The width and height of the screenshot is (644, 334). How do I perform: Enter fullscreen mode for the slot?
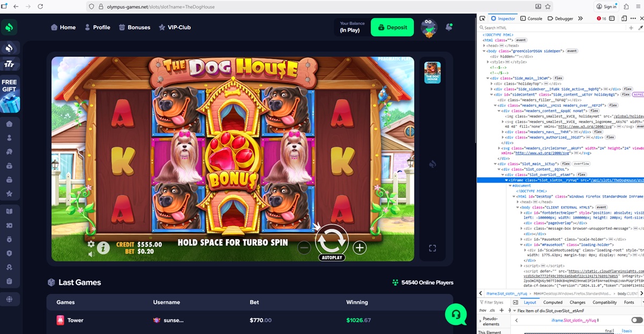(432, 248)
